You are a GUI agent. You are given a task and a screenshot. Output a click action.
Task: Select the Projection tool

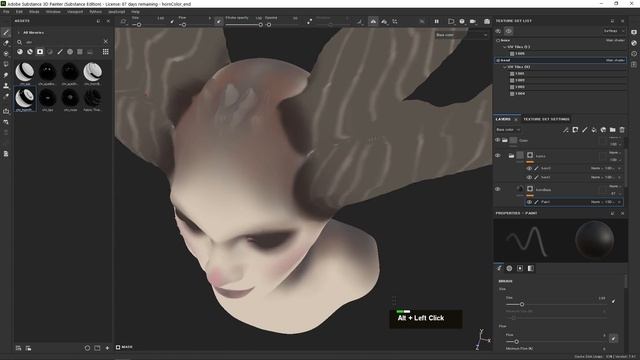coord(6,53)
